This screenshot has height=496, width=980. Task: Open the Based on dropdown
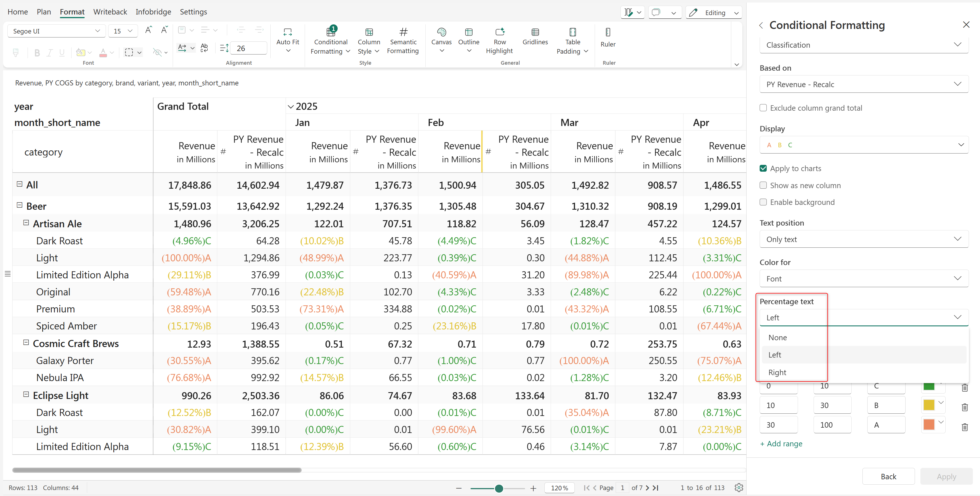(864, 84)
